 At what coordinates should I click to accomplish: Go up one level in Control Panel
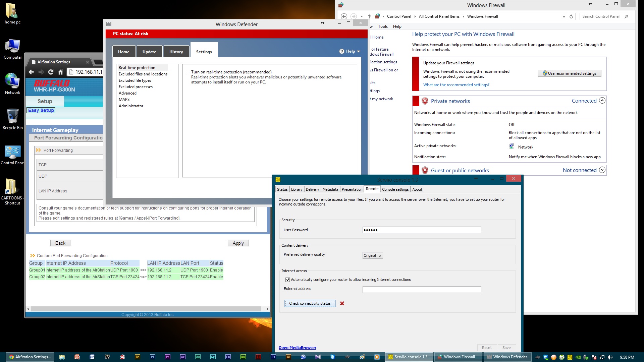pos(369,16)
